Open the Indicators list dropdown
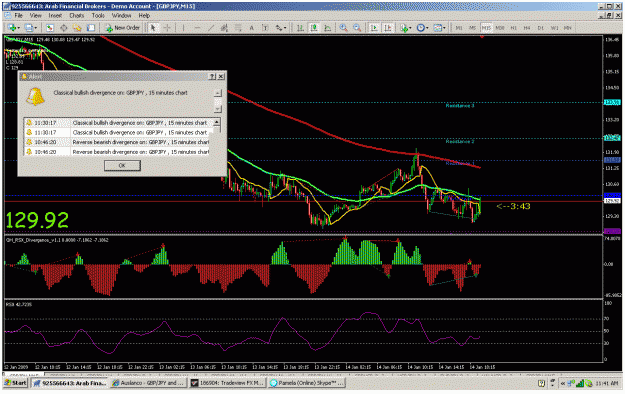The height and width of the screenshot is (394, 625). (x=405, y=28)
